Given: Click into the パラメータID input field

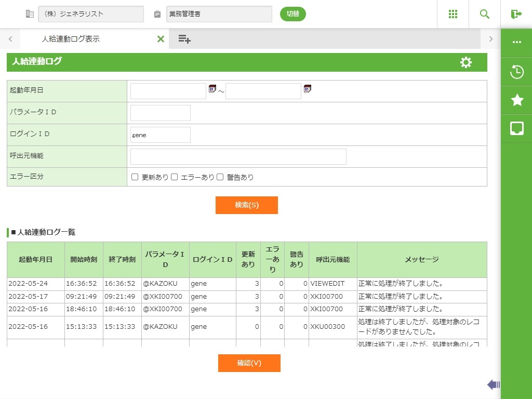Looking at the screenshot, I should (161, 113).
